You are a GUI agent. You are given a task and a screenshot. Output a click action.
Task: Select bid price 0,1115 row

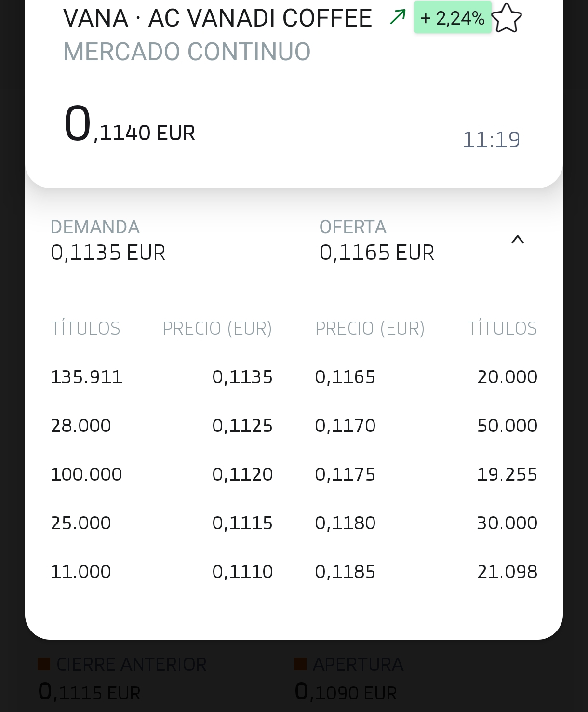tap(242, 523)
